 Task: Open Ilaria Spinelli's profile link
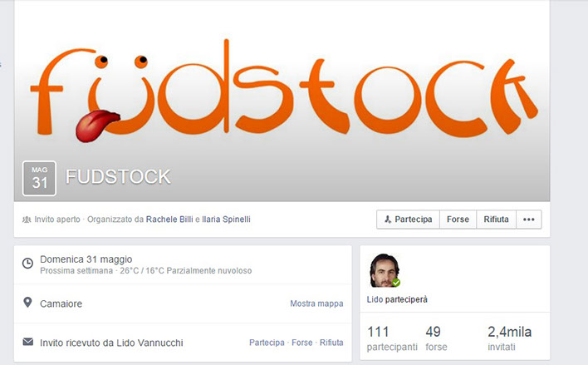[226, 219]
